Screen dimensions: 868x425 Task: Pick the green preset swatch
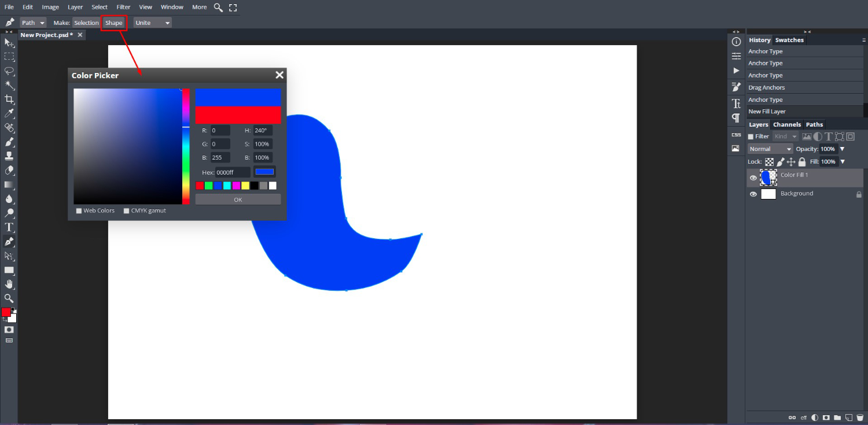(208, 186)
